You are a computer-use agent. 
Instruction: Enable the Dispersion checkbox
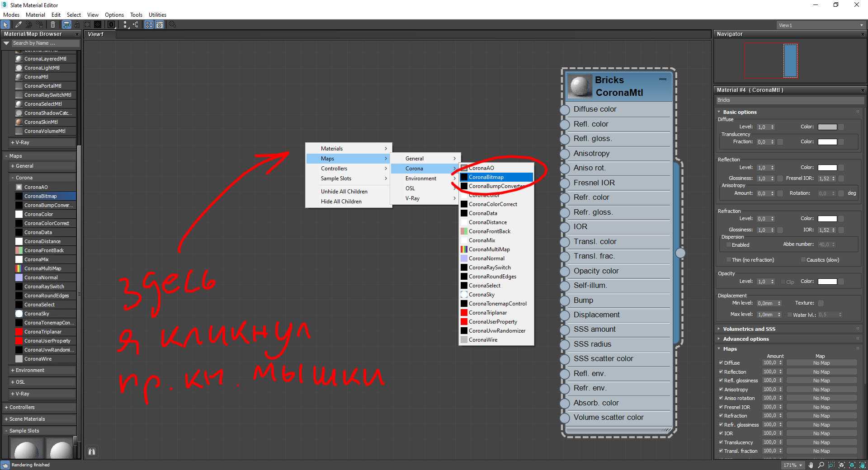coord(728,245)
